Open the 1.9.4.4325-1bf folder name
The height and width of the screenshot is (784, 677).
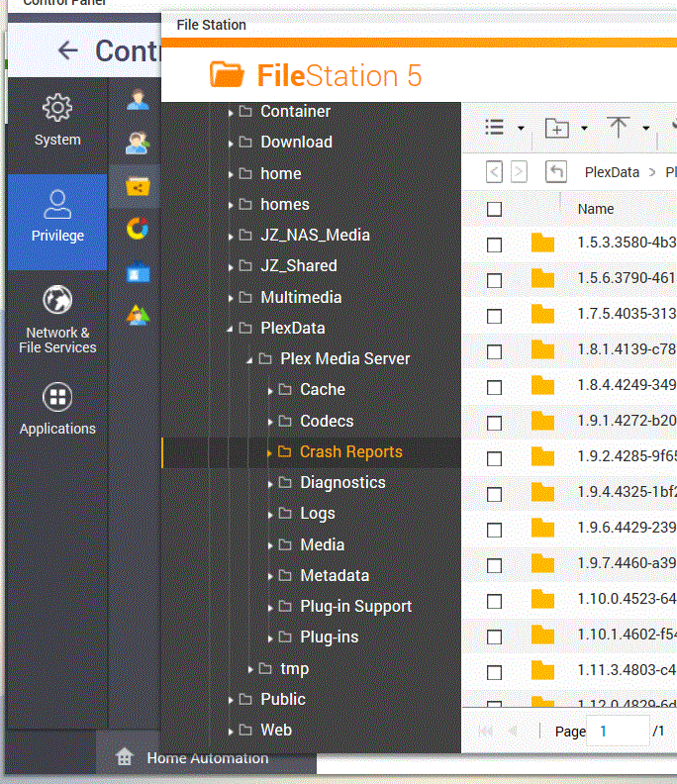pos(627,492)
